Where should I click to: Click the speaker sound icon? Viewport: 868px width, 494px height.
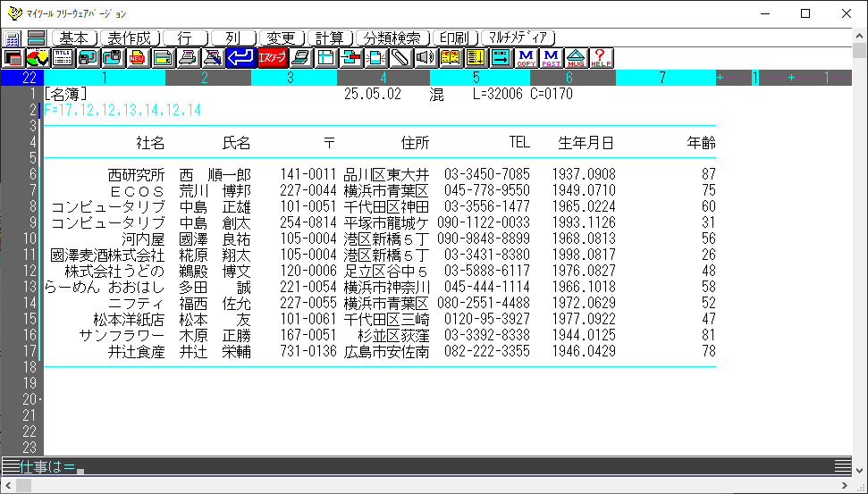coord(426,58)
